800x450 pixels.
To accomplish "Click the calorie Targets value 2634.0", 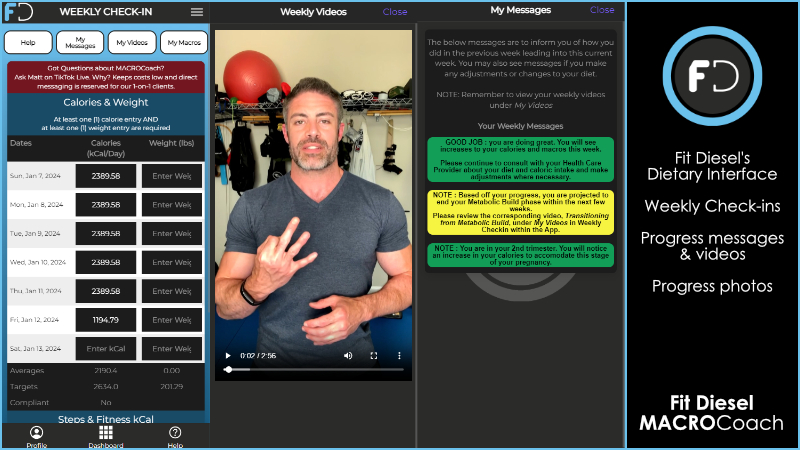I will tap(106, 387).
